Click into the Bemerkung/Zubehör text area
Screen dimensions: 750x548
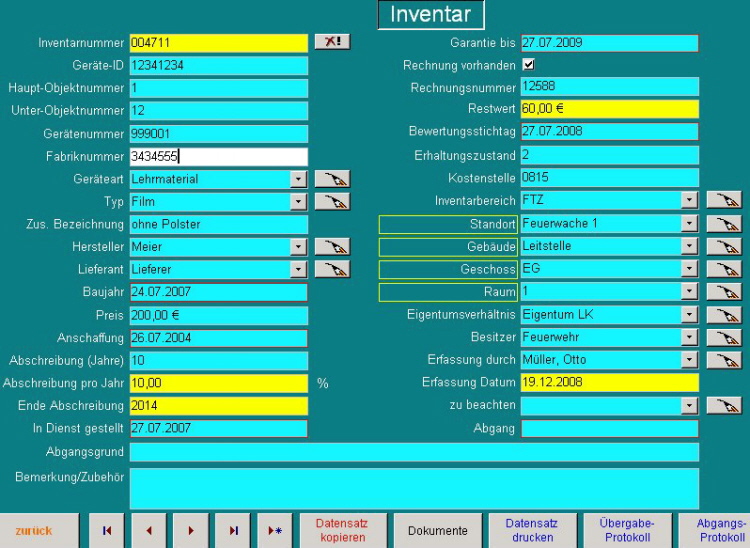(414, 488)
